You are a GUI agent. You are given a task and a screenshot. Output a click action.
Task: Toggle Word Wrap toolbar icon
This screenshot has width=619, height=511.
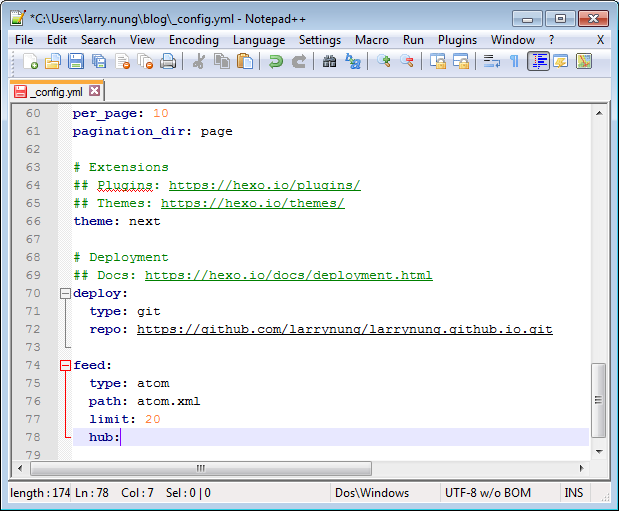pyautogui.click(x=491, y=62)
